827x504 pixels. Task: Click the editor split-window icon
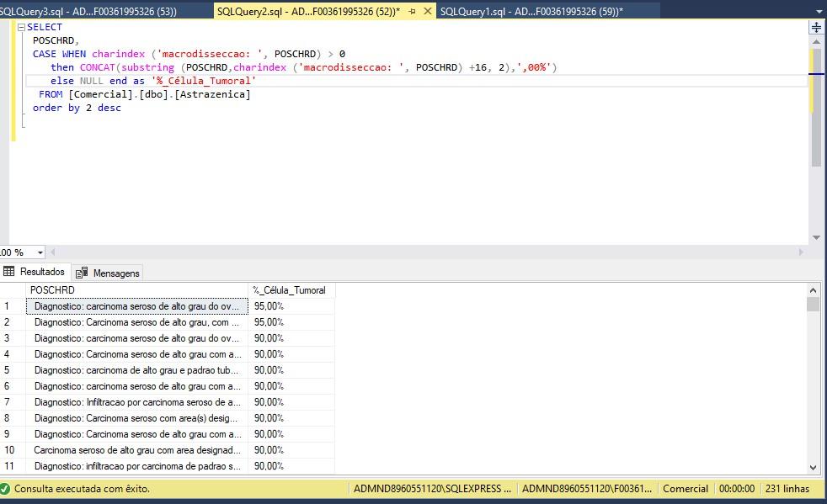tap(816, 28)
